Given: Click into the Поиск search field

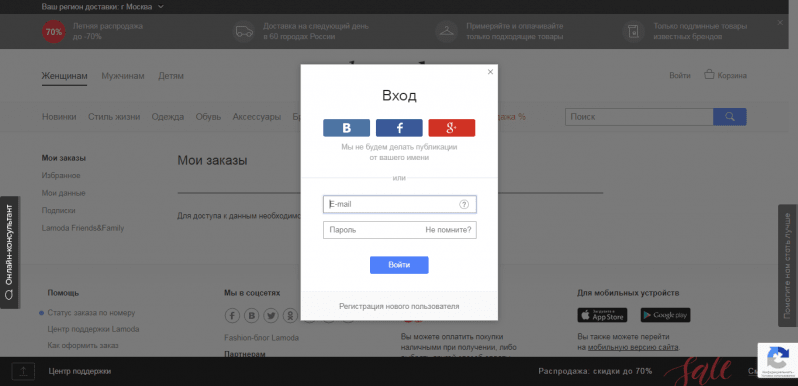Looking at the screenshot, I should [x=639, y=117].
